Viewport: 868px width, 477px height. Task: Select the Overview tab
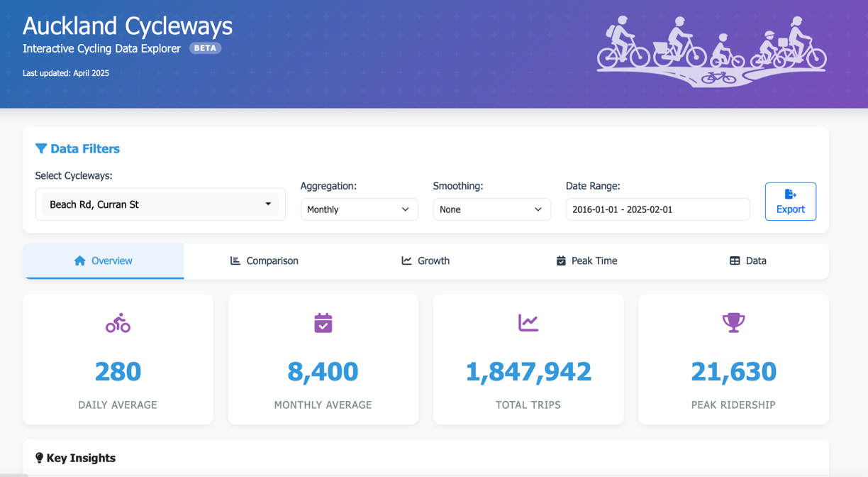pyautogui.click(x=104, y=261)
